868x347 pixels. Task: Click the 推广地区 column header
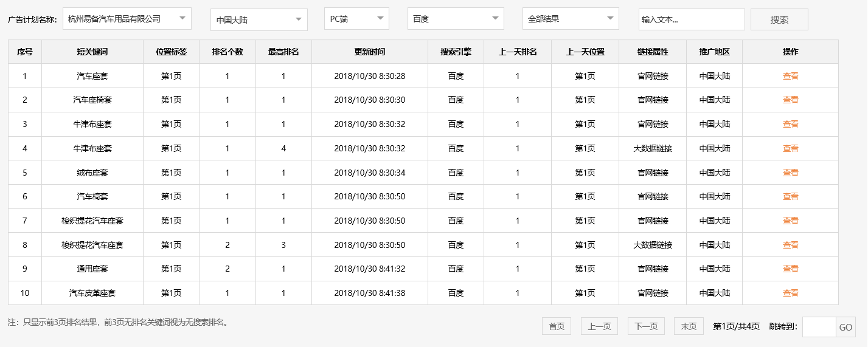714,52
